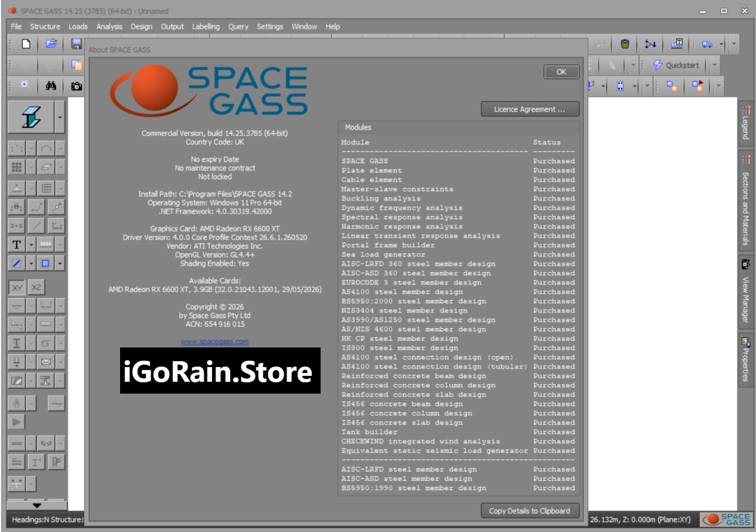
Task: Click the gears with red flag icon
Action: tap(697, 86)
